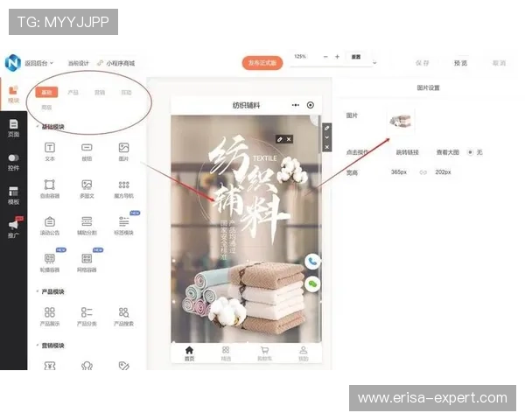Open the grid category tab in phone preview
Screen dimensions: 525x420
(x=226, y=353)
